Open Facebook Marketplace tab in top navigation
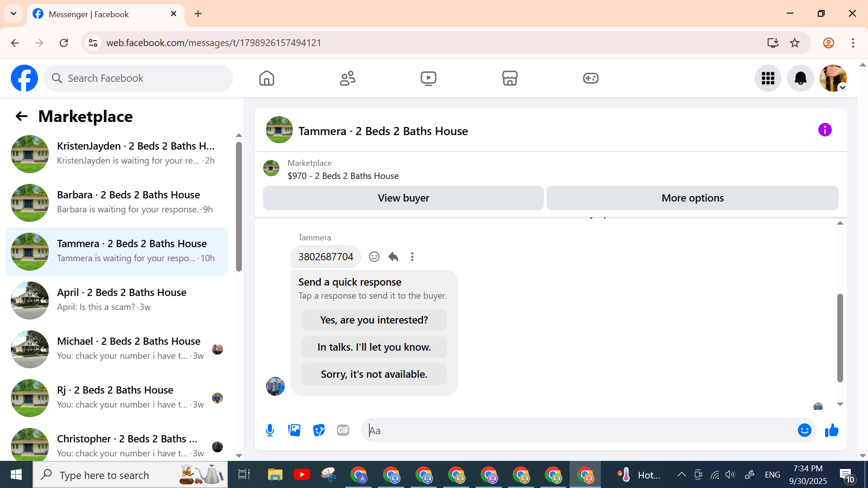The height and width of the screenshot is (488, 868). (x=509, y=78)
